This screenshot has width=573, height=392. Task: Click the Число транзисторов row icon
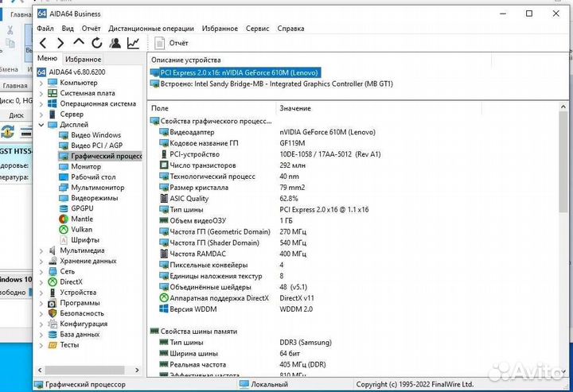164,165
